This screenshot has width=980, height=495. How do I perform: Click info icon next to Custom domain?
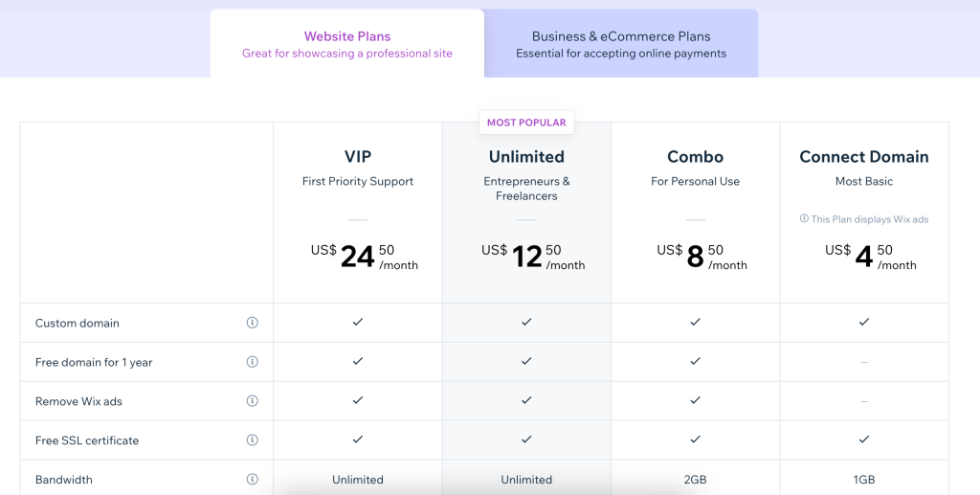point(253,323)
